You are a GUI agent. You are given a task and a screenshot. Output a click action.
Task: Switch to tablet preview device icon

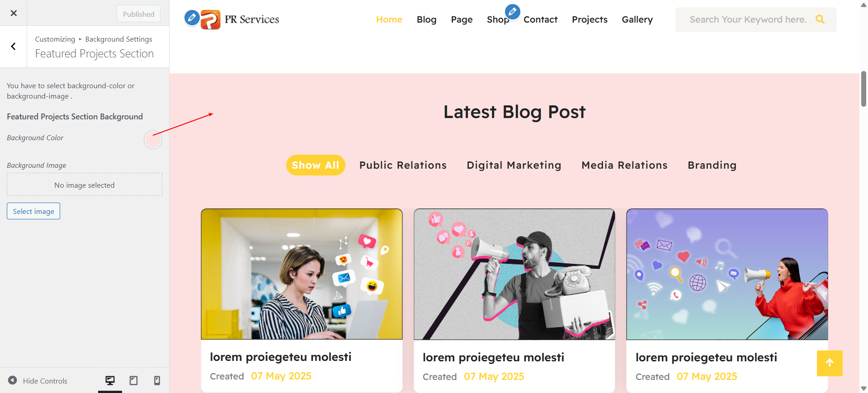133,380
